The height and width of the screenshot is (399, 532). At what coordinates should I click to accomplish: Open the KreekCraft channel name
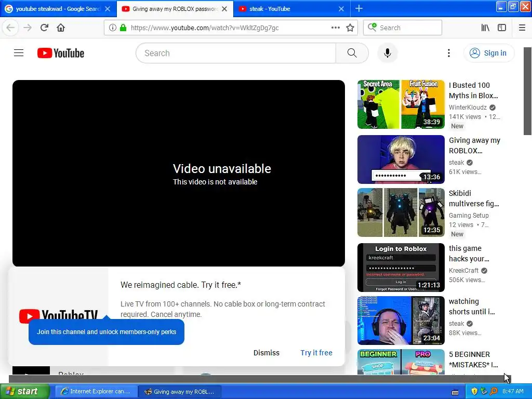463,270
